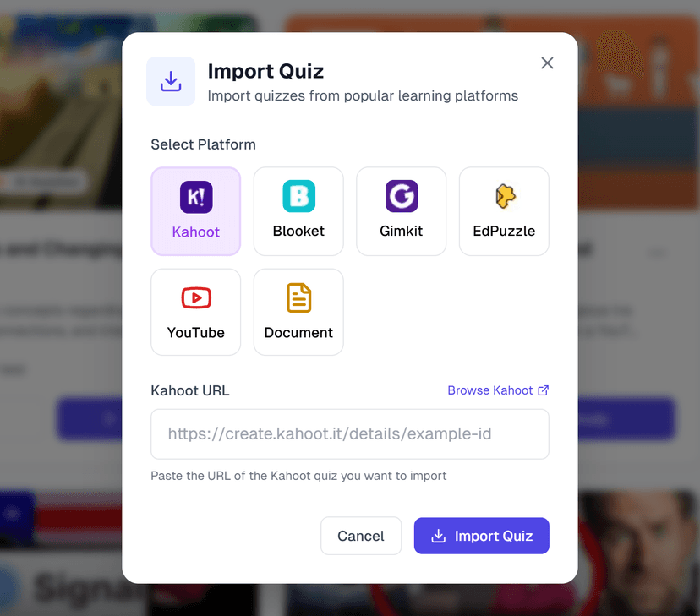Screen dimensions: 700x616
Task: Focus the Kahoot URL input field
Action: [349, 434]
